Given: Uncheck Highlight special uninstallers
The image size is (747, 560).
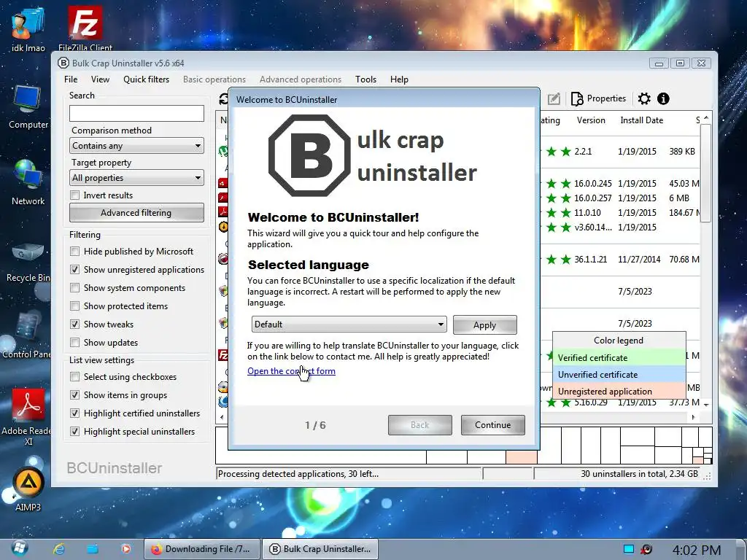Looking at the screenshot, I should click(x=75, y=432).
